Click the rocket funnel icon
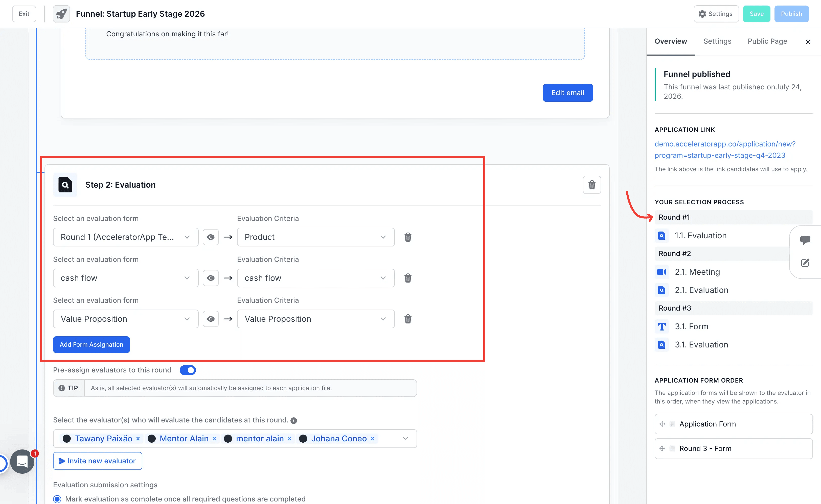This screenshot has height=504, width=821. click(x=61, y=14)
